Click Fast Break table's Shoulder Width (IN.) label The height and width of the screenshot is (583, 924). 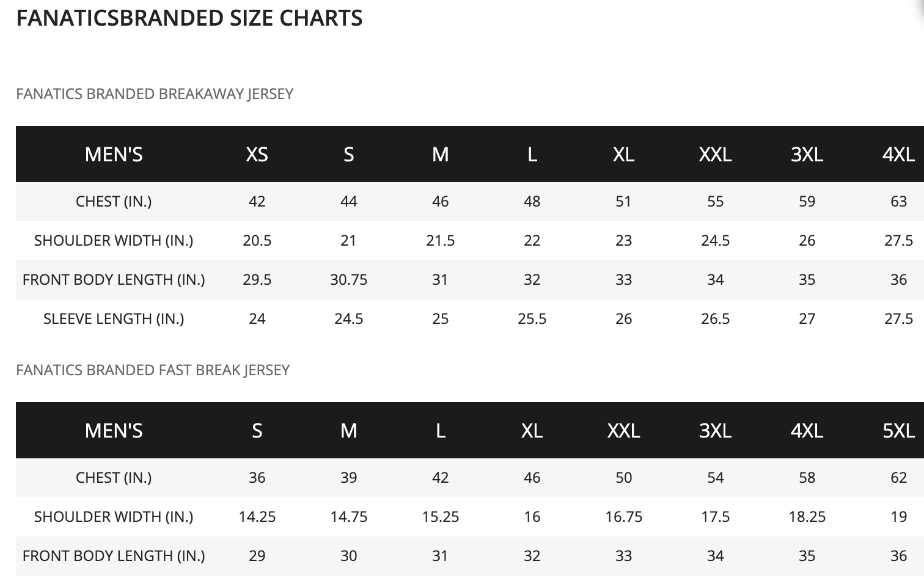pos(114,517)
